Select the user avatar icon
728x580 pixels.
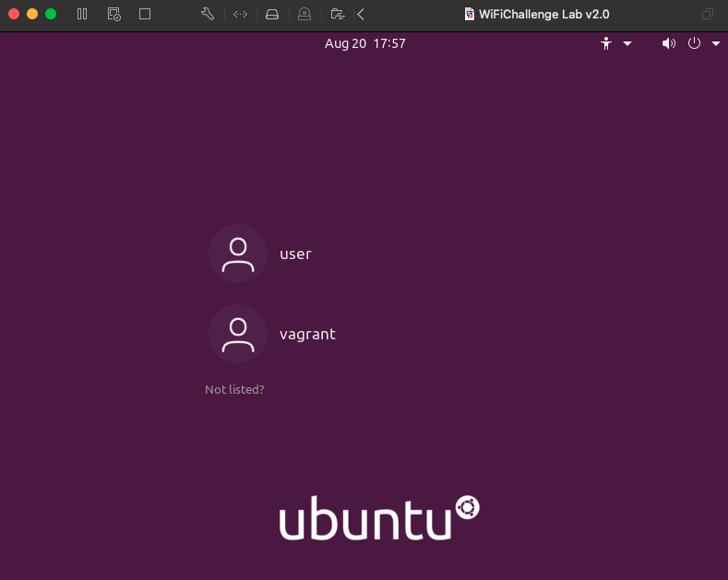pos(238,254)
